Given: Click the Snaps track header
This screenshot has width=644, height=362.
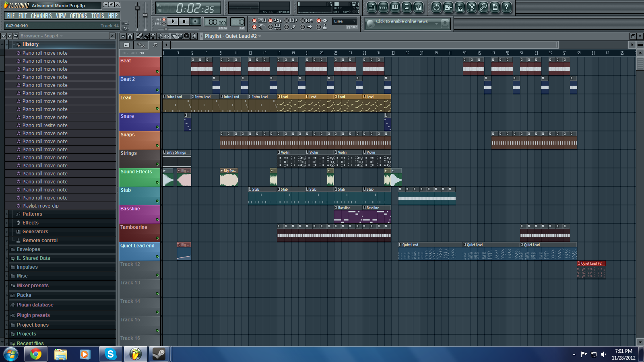Looking at the screenshot, I should [139, 140].
